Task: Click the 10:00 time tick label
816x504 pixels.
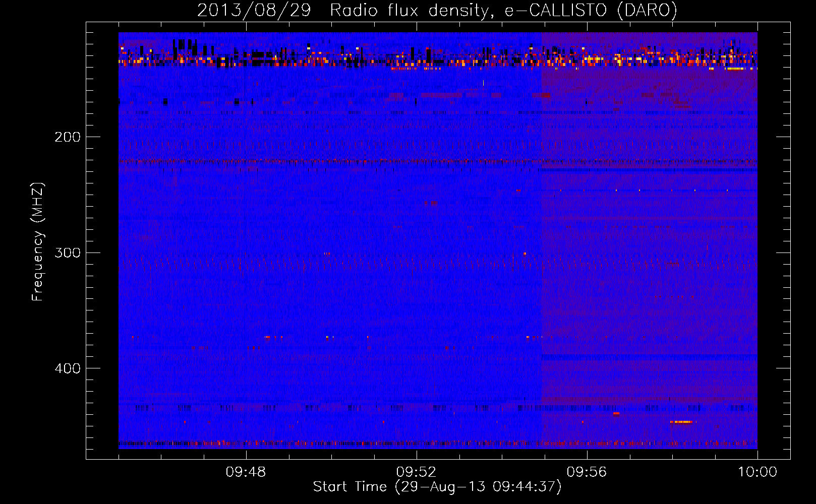Action: coord(757,472)
